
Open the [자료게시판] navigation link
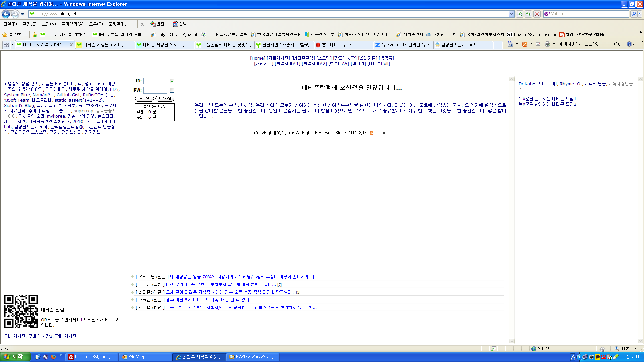278,58
